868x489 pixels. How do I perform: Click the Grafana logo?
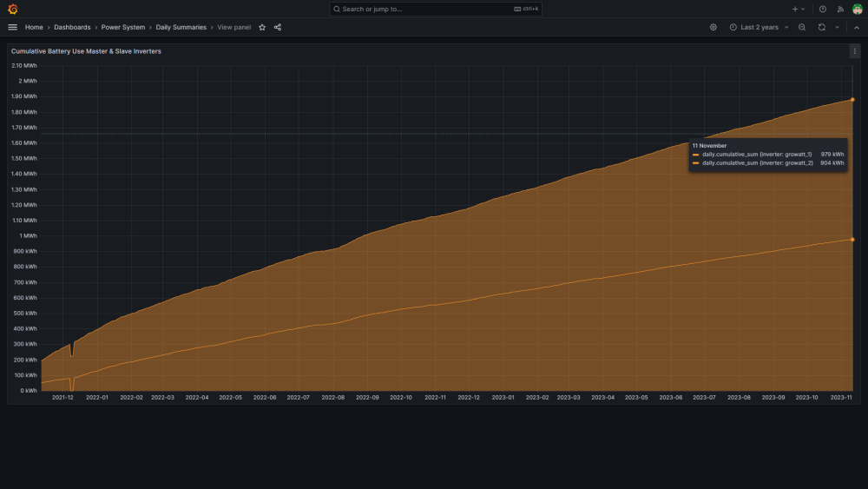pyautogui.click(x=13, y=9)
